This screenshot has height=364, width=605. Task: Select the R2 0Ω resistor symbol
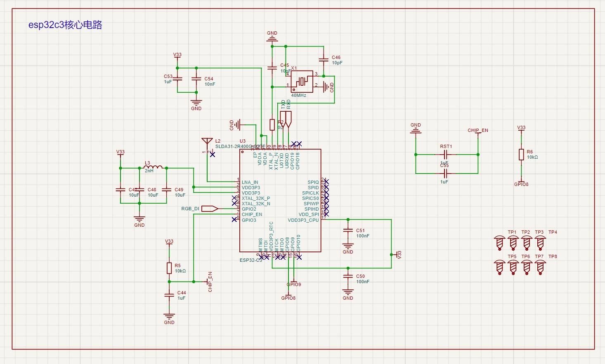tap(272, 124)
